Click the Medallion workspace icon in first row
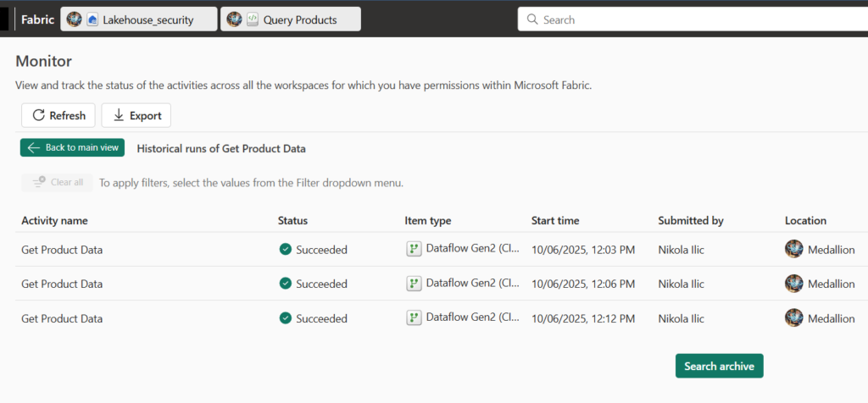Image resolution: width=868 pixels, height=403 pixels. pyautogui.click(x=793, y=249)
